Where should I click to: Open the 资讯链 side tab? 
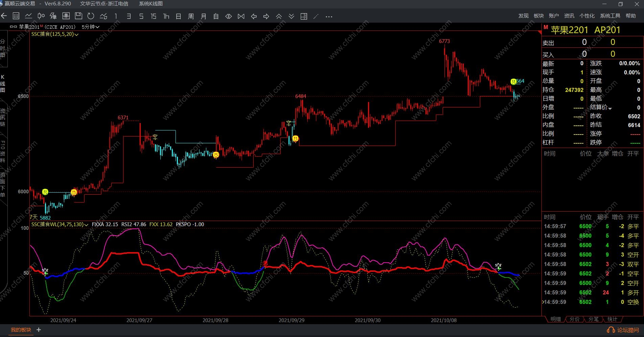[3, 117]
